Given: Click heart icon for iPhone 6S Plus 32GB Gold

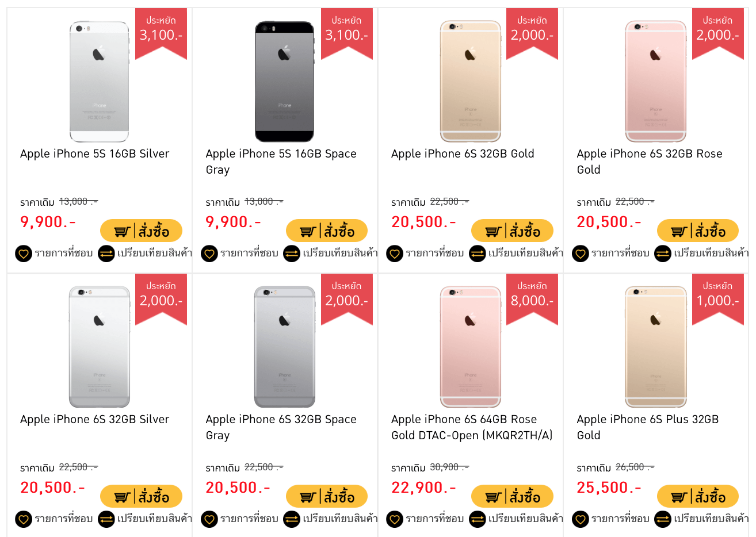Looking at the screenshot, I should (581, 519).
